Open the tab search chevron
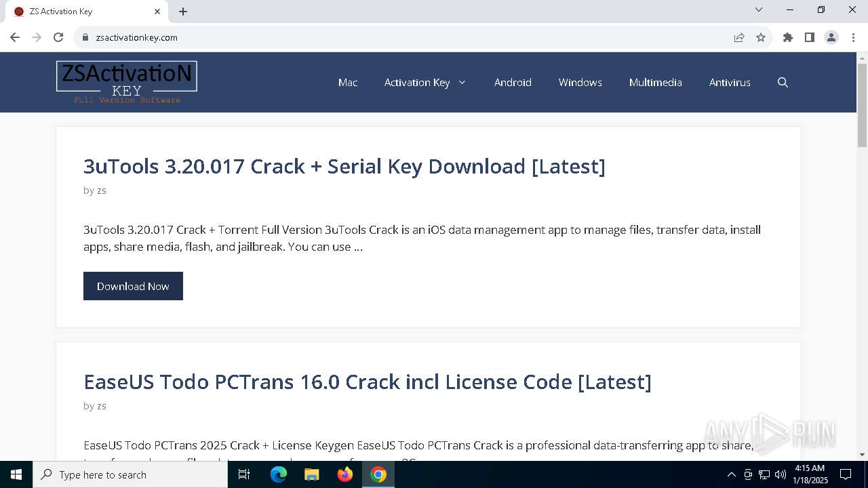Viewport: 868px width, 488px height. [759, 9]
